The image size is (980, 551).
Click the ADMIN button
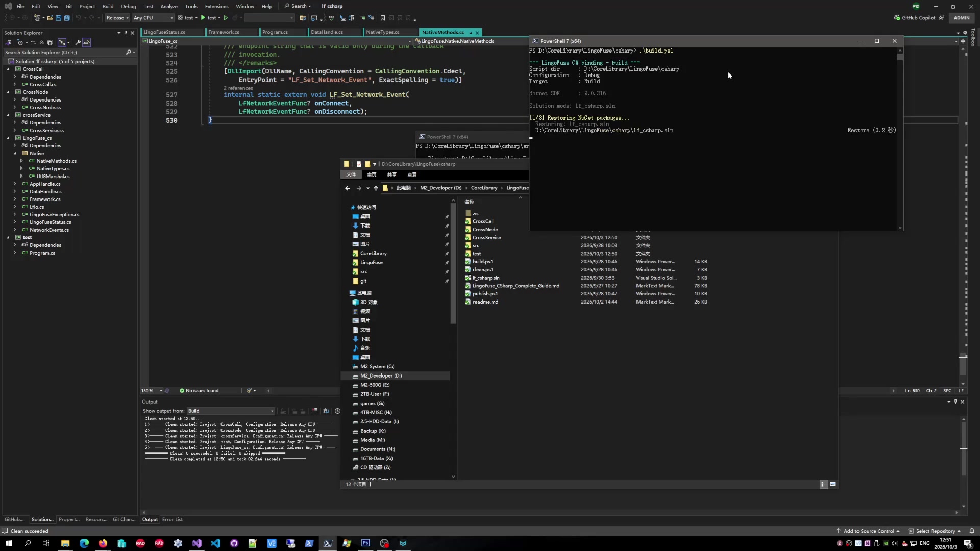tap(962, 18)
